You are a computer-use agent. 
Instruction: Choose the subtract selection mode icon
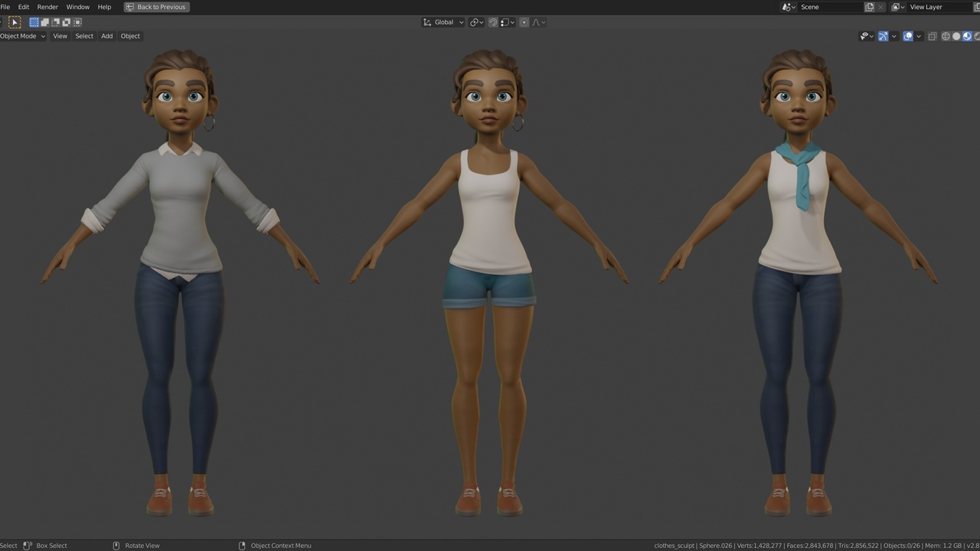coord(55,22)
